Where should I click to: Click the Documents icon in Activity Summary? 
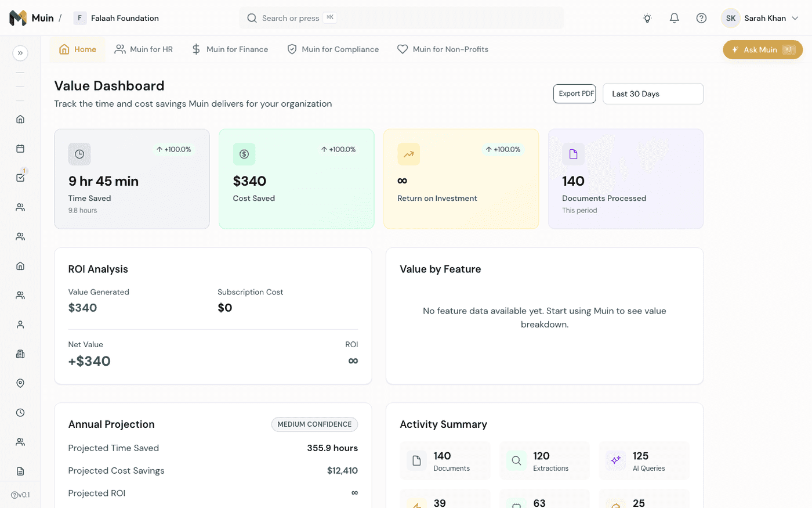point(416,461)
